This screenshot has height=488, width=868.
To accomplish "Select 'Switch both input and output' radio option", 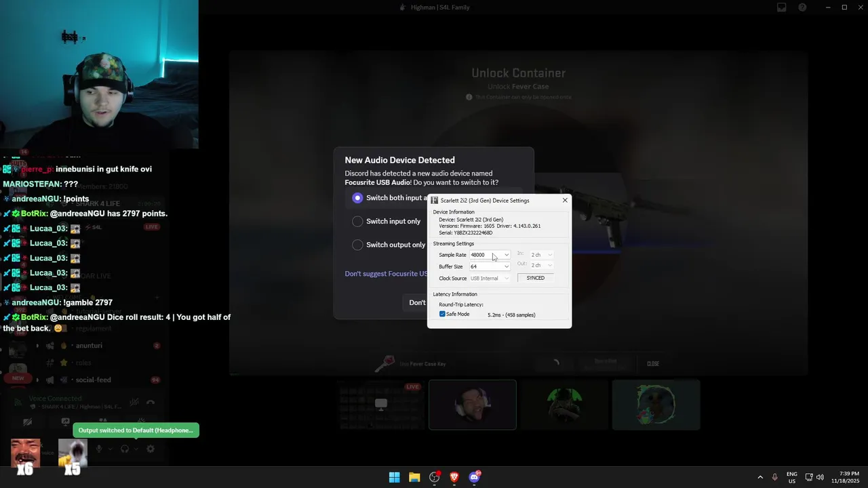I will [x=357, y=198].
